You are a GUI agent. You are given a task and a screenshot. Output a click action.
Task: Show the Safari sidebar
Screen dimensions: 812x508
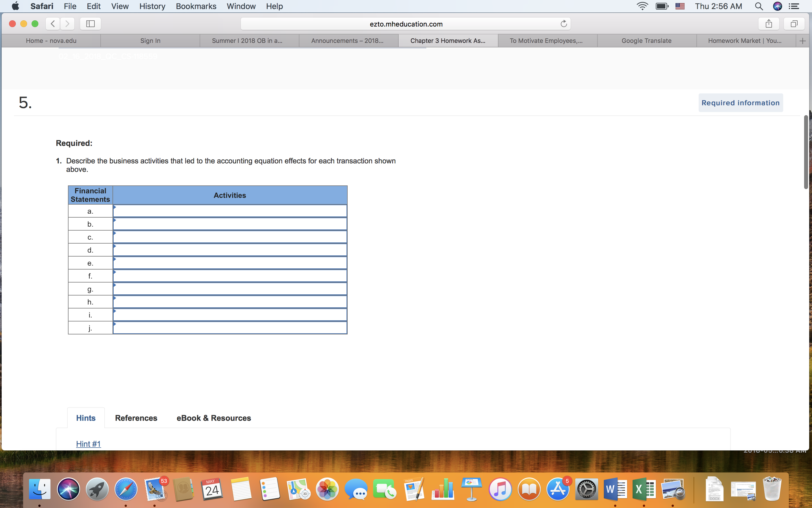(91, 23)
